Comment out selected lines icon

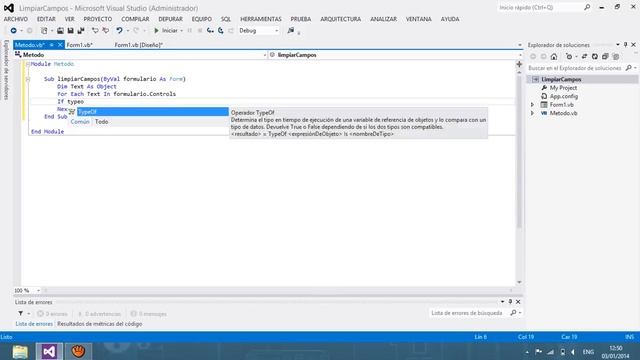click(95, 31)
